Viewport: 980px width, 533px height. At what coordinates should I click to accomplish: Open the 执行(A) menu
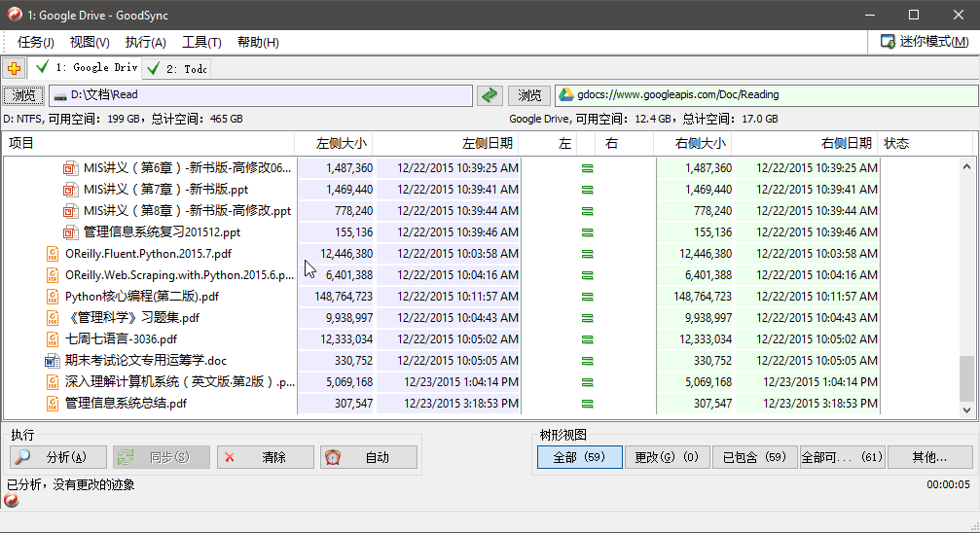tap(145, 42)
